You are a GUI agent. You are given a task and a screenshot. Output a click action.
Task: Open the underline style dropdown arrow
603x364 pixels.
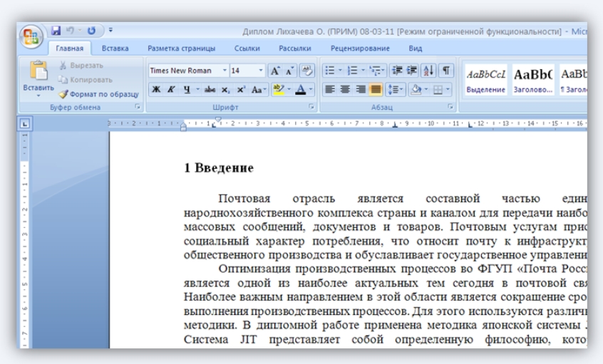197,90
